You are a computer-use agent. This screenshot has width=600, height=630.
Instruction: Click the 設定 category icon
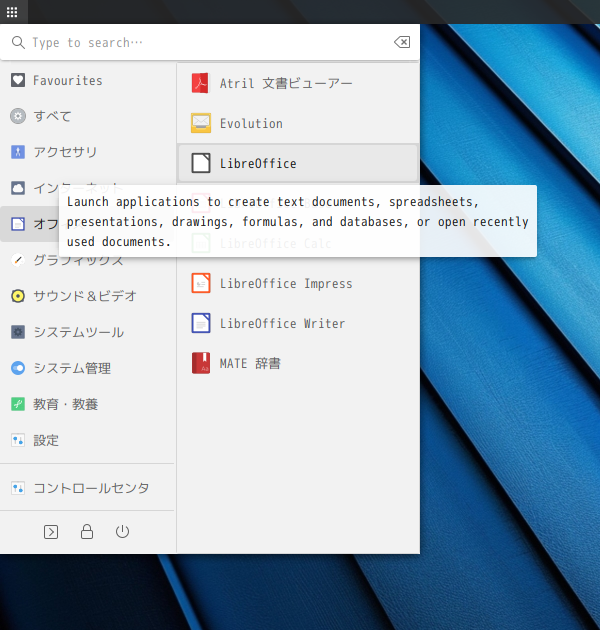tap(18, 440)
